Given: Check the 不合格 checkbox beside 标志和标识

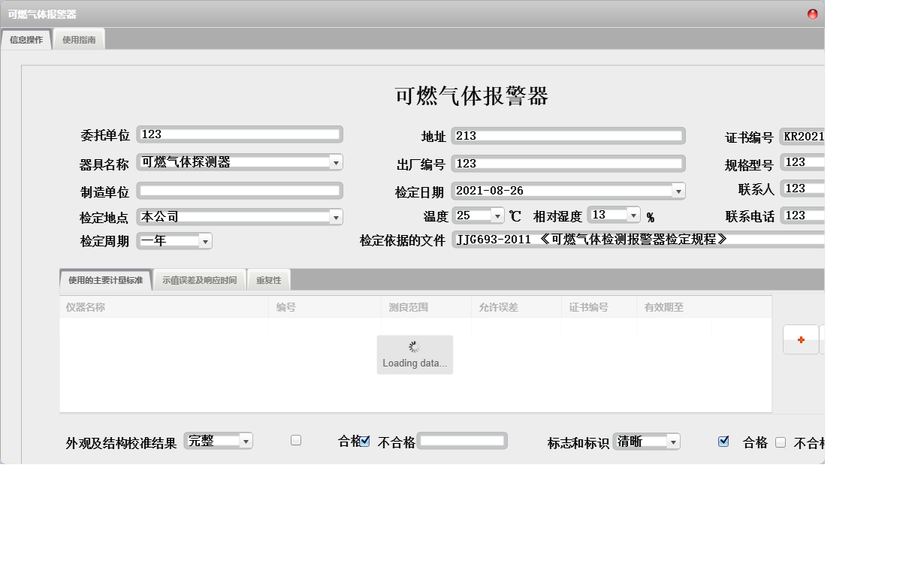Looking at the screenshot, I should tap(781, 442).
